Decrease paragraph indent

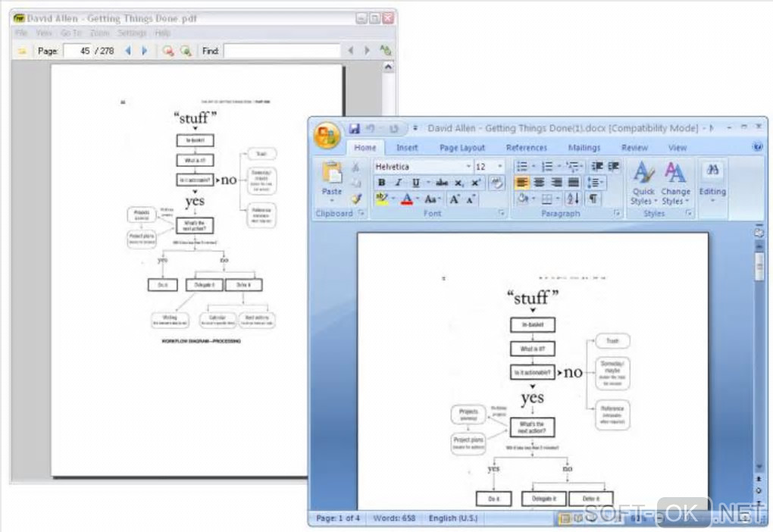(x=597, y=166)
